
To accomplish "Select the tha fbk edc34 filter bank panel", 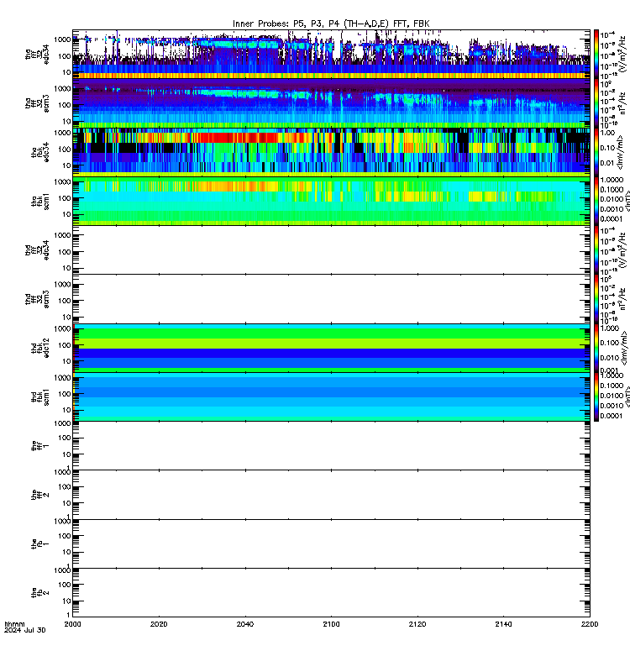I will 331,152.
